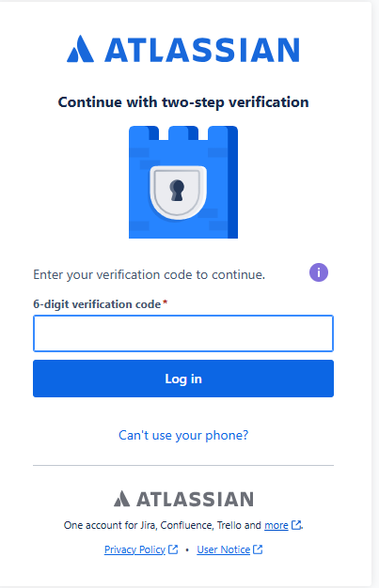Click the external-link icon beside Privacy Policy
The image size is (379, 588).
[173, 549]
